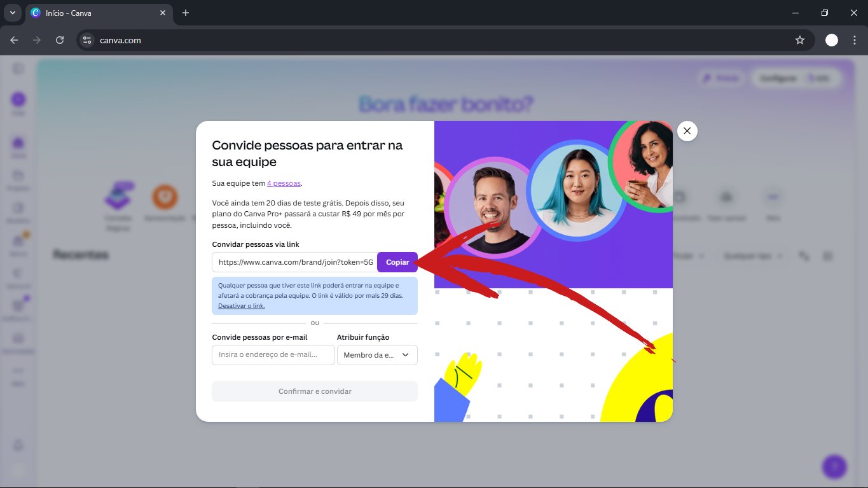This screenshot has height=488, width=868.
Task: Select the invite link URL field
Action: coord(295,262)
